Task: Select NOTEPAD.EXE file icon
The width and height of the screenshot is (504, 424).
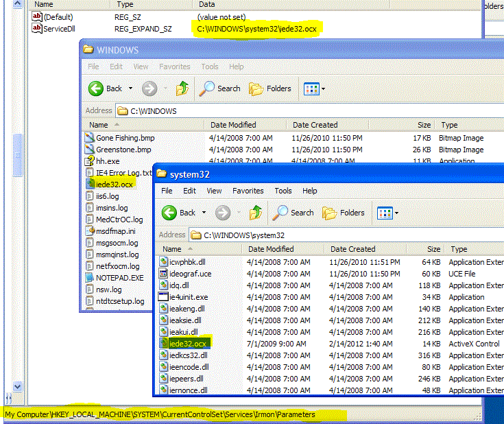Action: [x=89, y=278]
